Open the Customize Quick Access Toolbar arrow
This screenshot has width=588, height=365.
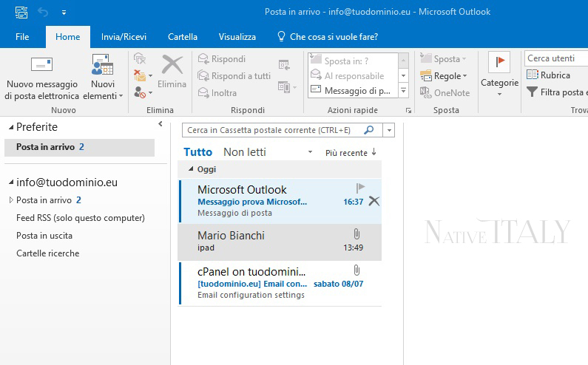(x=64, y=13)
